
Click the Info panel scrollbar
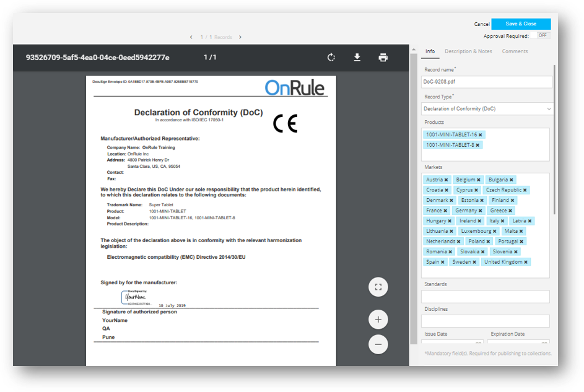pos(554,139)
